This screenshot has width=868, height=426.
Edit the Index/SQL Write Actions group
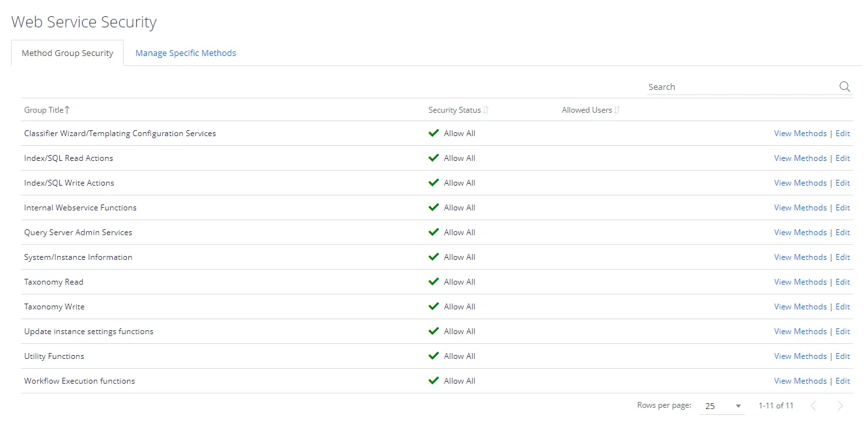pos(843,183)
